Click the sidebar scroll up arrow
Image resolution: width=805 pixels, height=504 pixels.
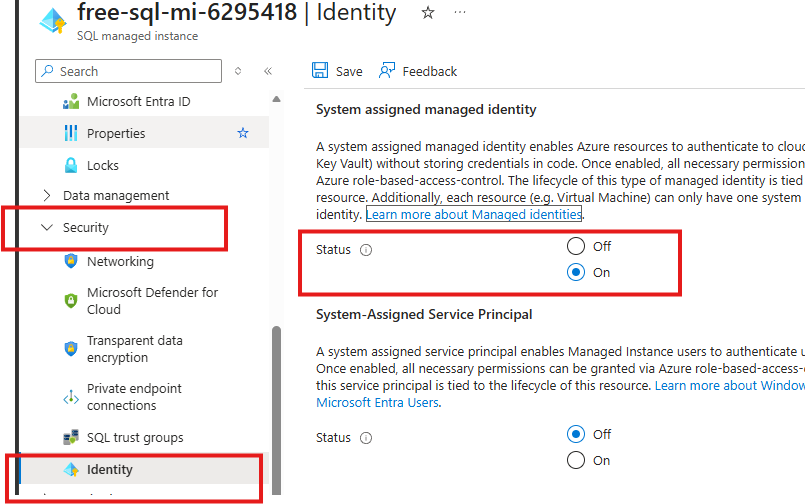(276, 99)
